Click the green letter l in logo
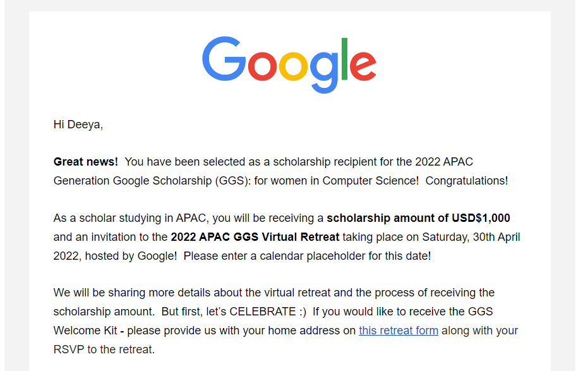Screen dimensions: 588x371 click(x=344, y=59)
